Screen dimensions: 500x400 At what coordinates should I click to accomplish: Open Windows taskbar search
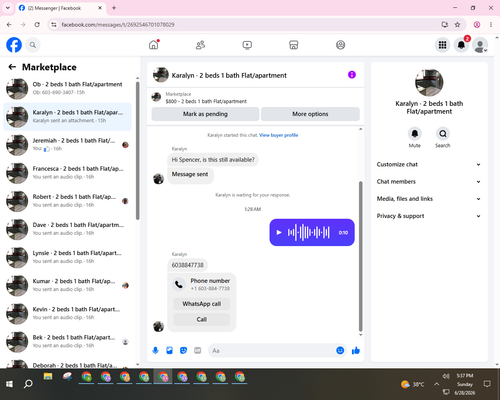click(x=28, y=384)
